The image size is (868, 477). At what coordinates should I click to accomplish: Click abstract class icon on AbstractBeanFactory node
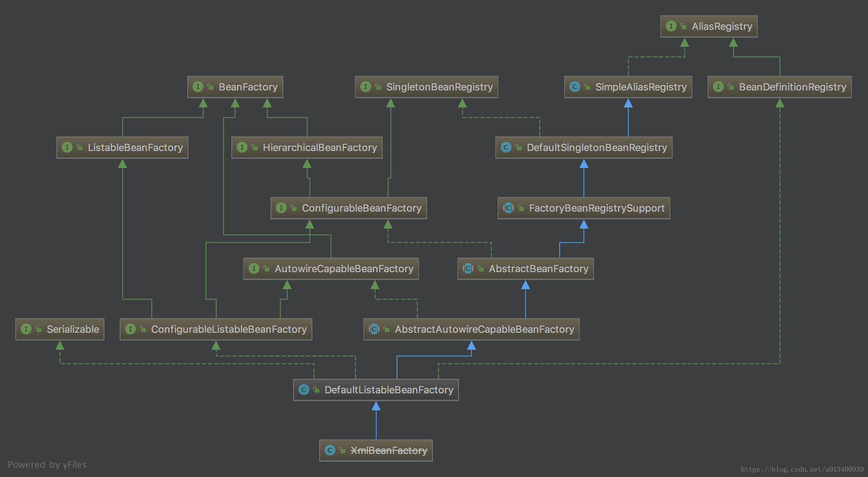(468, 268)
